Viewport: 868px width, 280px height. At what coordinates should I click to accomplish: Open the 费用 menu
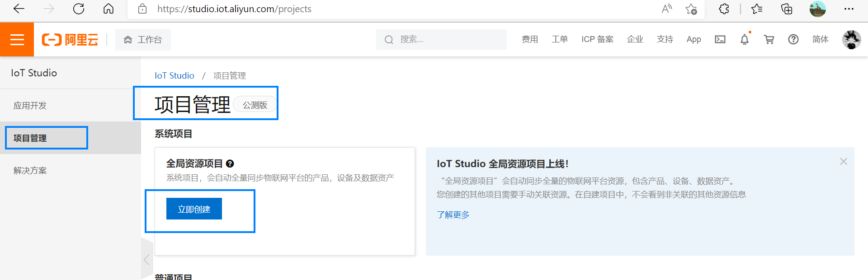tap(530, 39)
